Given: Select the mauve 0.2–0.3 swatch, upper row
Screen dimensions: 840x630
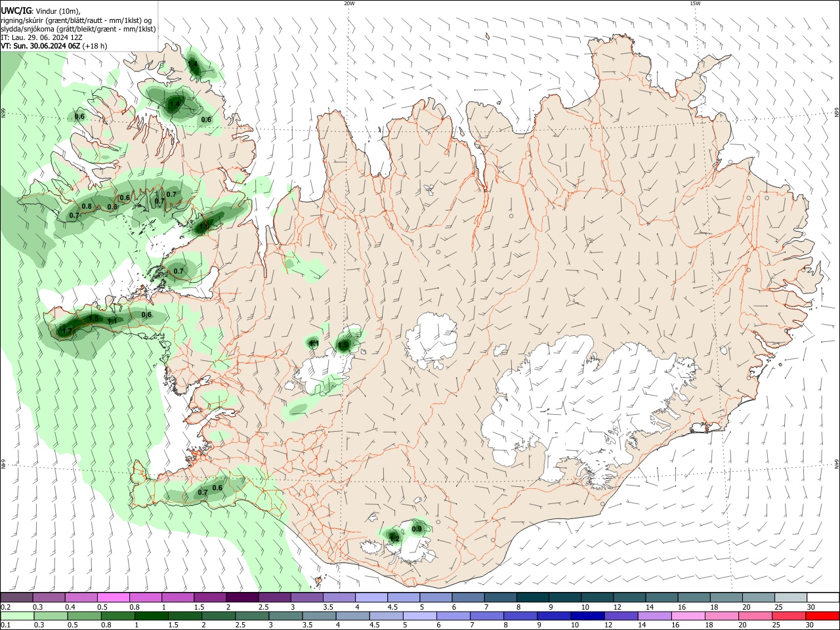Looking at the screenshot, I should point(16,598).
